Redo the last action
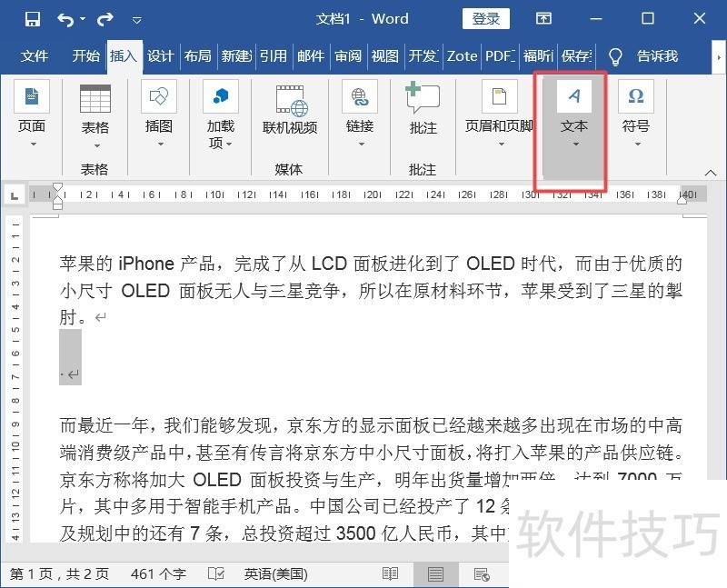This screenshot has height=588, width=727. 105,19
